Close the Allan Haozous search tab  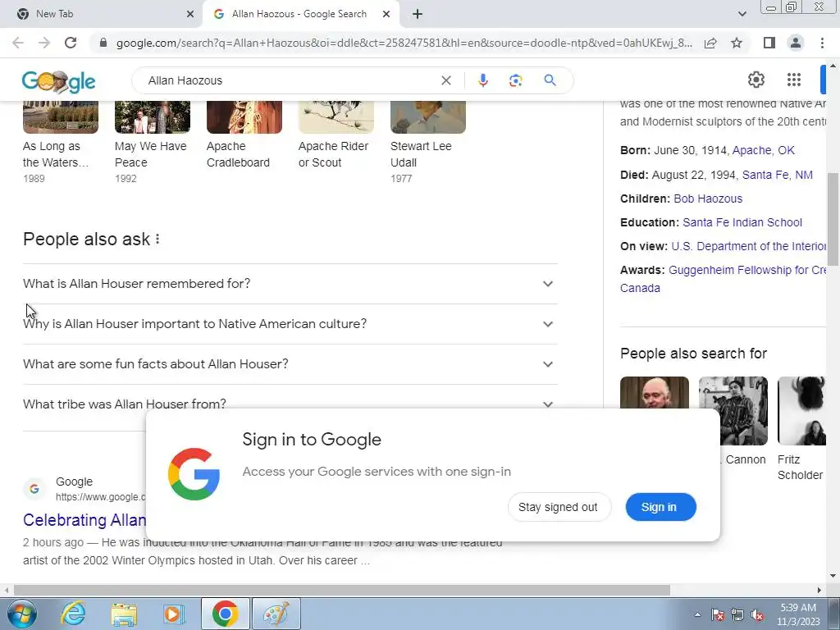(x=386, y=15)
